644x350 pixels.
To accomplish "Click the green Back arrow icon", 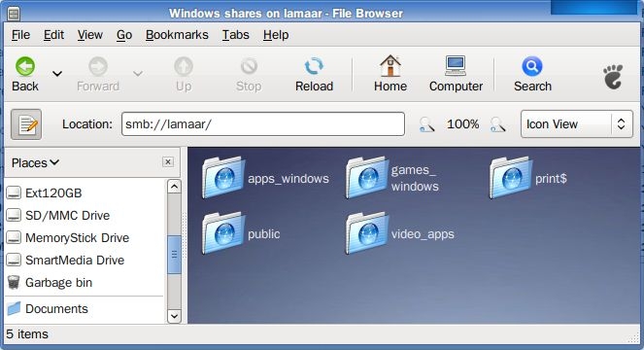I will 25,66.
